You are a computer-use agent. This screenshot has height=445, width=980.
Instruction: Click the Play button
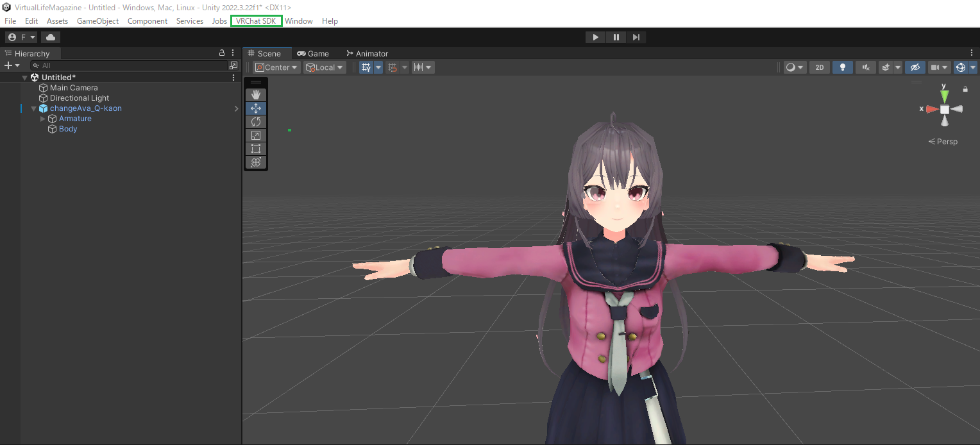tap(596, 37)
